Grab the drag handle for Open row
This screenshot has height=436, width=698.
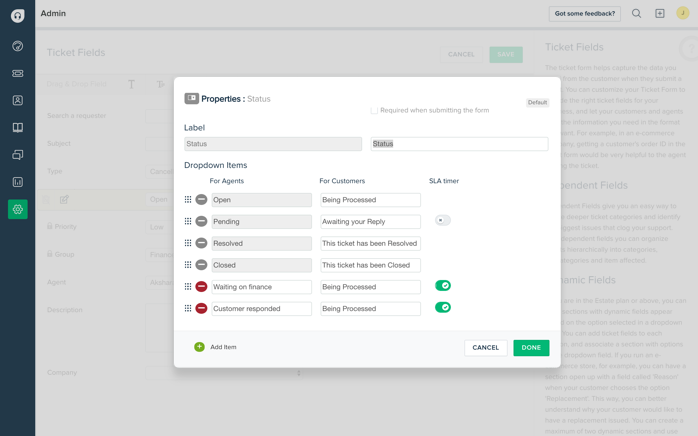pos(188,200)
